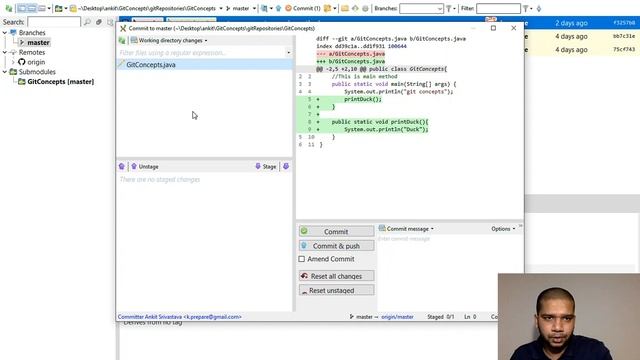Select GitConcepts [master] submodule
Screen dimensions: 640x360
pyautogui.click(x=60, y=82)
